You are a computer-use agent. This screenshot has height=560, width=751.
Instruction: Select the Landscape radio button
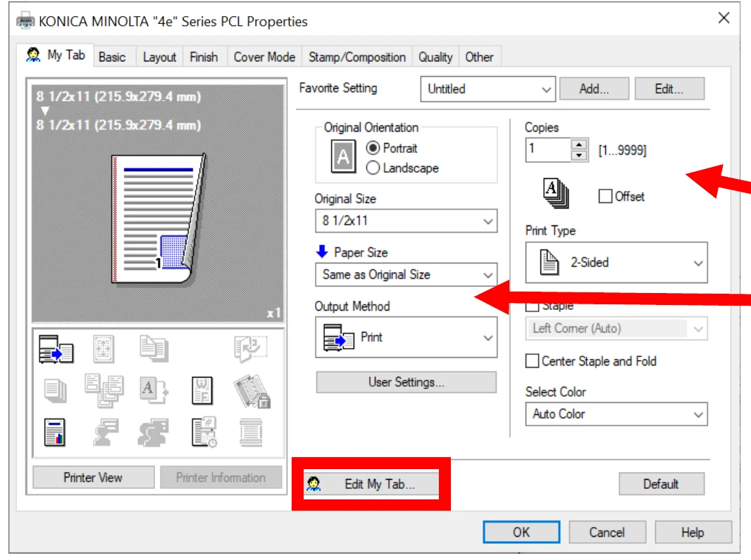(373, 168)
